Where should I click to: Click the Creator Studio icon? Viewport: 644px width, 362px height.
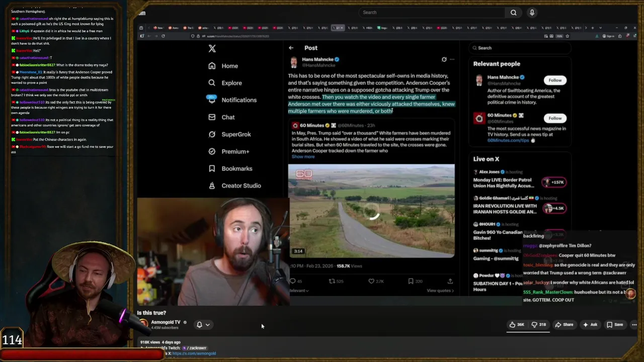click(x=212, y=186)
